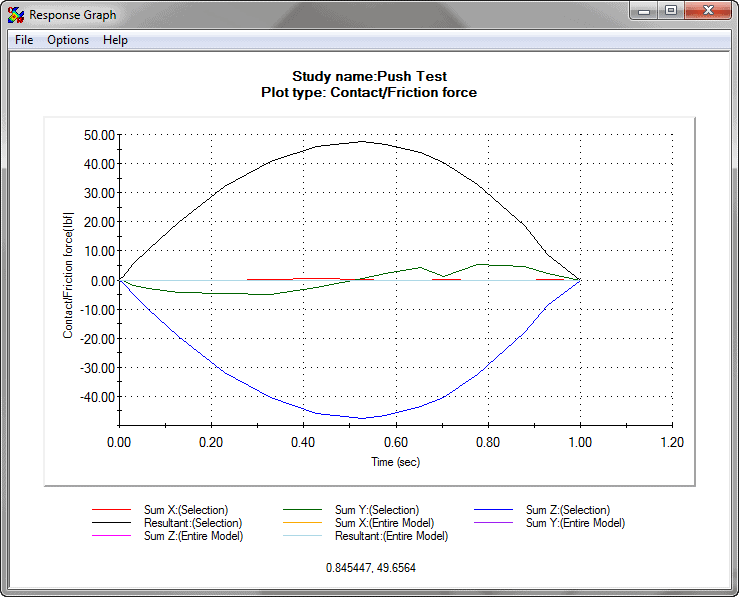Click the 10.00 Y-axis tick label
Viewport: 739px width, 597px height.
pyautogui.click(x=99, y=252)
